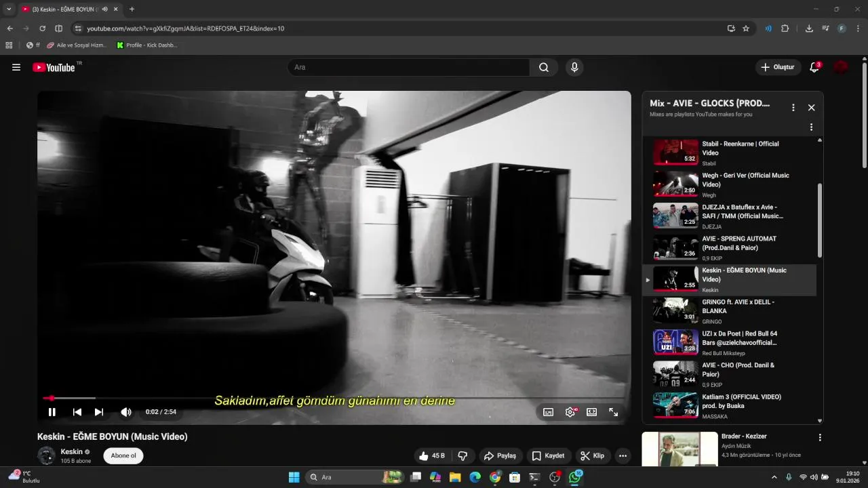868x488 pixels.
Task: Subscribe with Abone ol button
Action: (123, 455)
